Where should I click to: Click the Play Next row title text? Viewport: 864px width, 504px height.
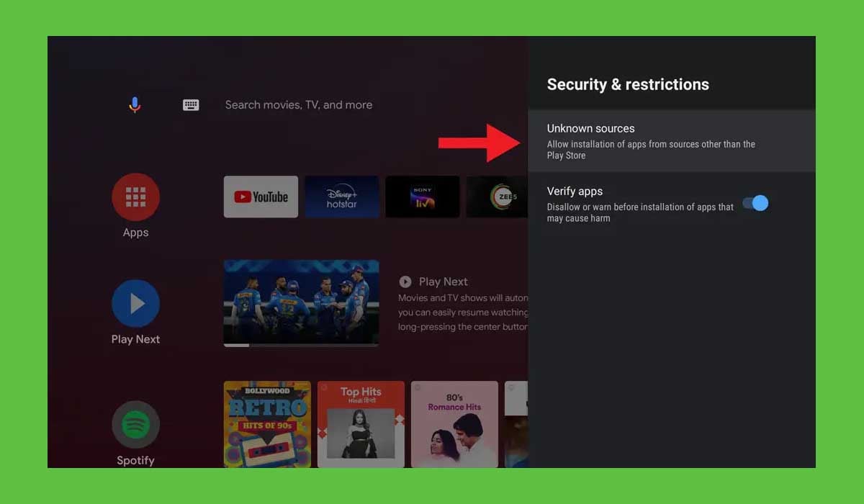click(x=443, y=282)
